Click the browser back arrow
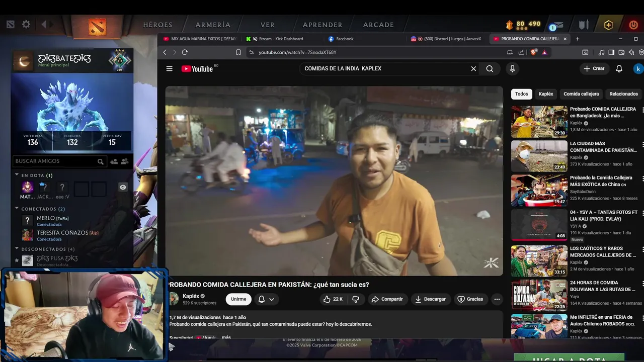Screen dimensions: 644x362 click(165, 52)
